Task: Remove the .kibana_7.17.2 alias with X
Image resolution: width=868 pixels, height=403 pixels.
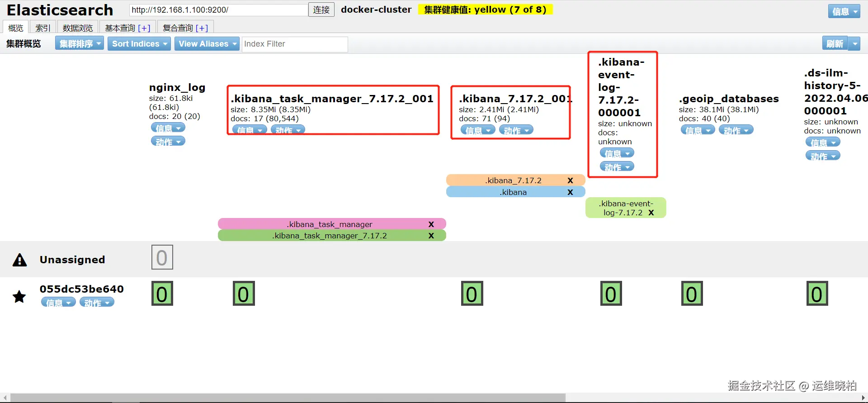Action: 570,180
